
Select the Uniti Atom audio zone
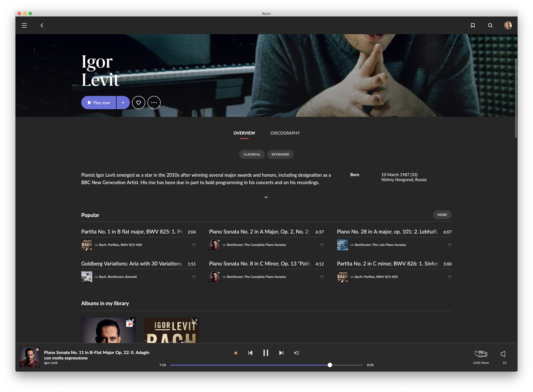point(481,357)
